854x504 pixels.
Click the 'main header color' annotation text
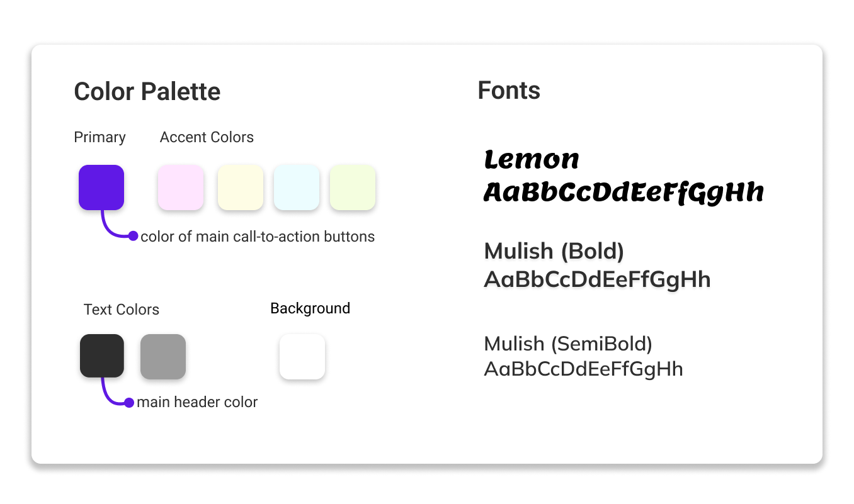(x=197, y=402)
